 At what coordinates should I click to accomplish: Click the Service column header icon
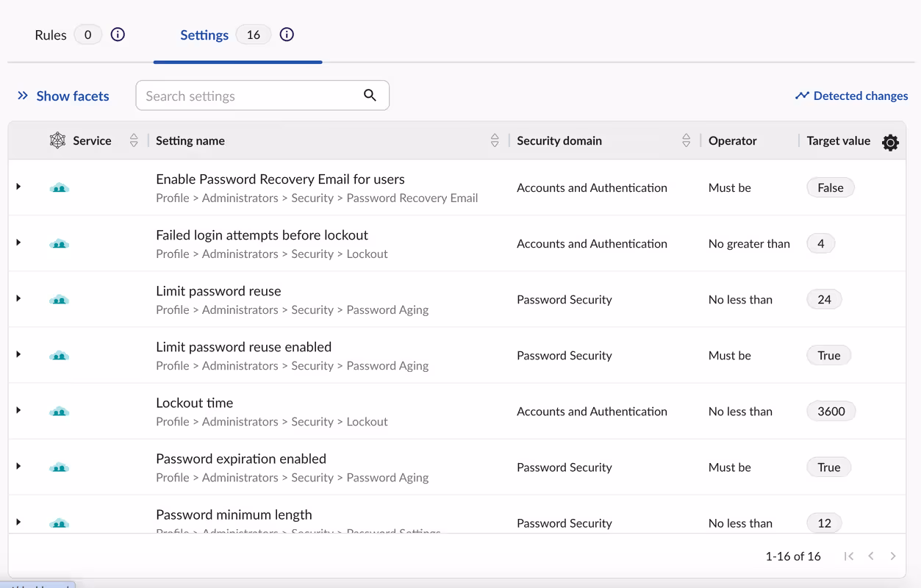57,140
